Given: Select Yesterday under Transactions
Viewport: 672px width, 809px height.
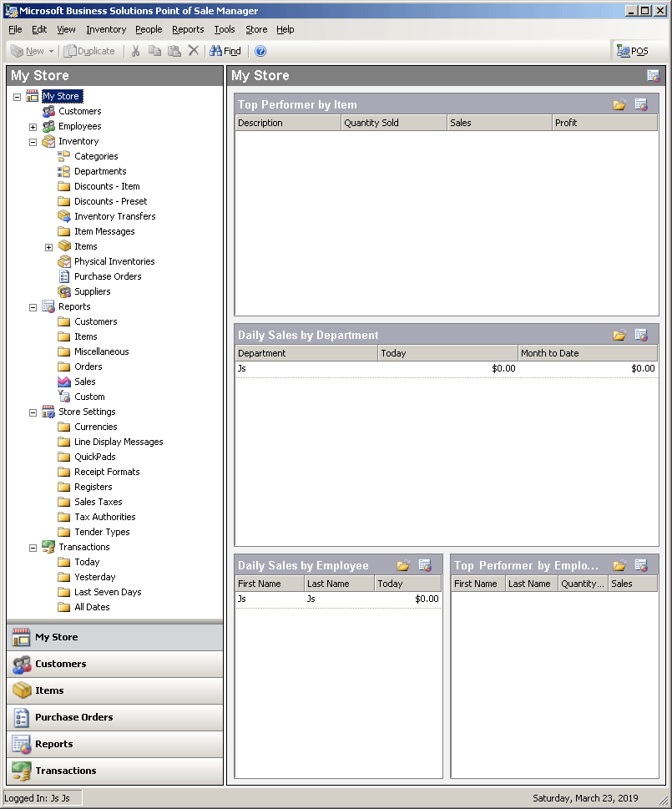Looking at the screenshot, I should [x=94, y=577].
